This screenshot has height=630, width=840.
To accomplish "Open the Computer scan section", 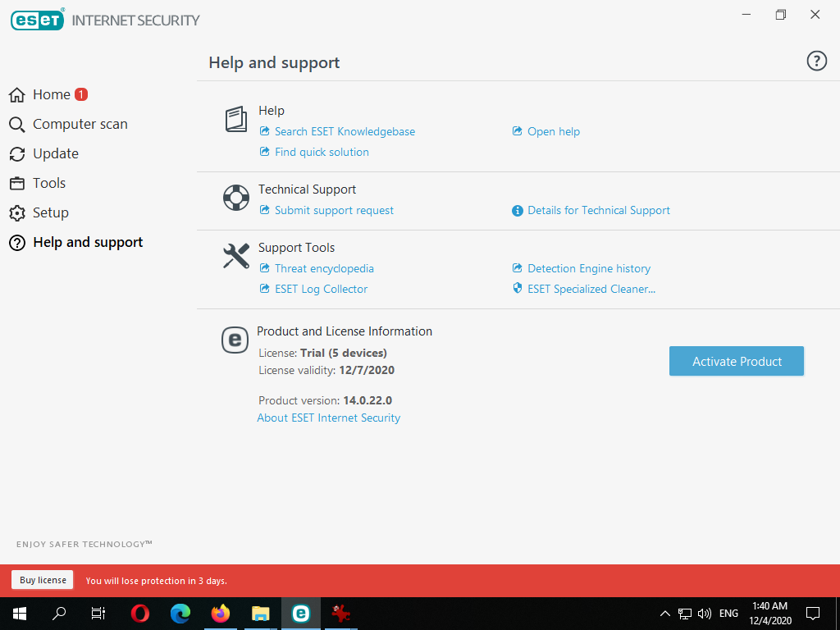I will (68, 125).
